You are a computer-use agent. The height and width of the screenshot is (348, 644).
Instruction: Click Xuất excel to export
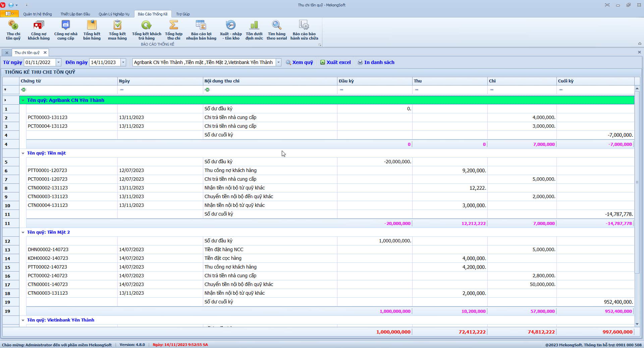335,62
